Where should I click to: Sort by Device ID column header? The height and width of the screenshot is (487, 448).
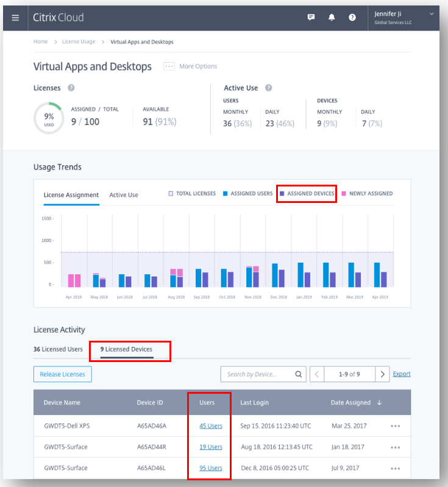(150, 402)
